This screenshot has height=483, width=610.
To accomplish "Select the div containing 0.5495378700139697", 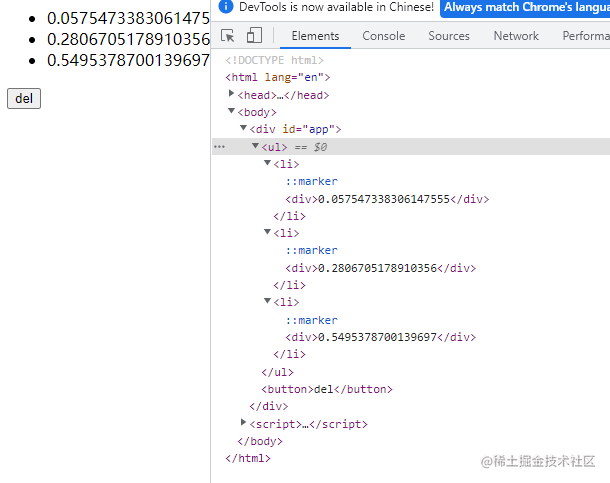I will pyautogui.click(x=380, y=337).
